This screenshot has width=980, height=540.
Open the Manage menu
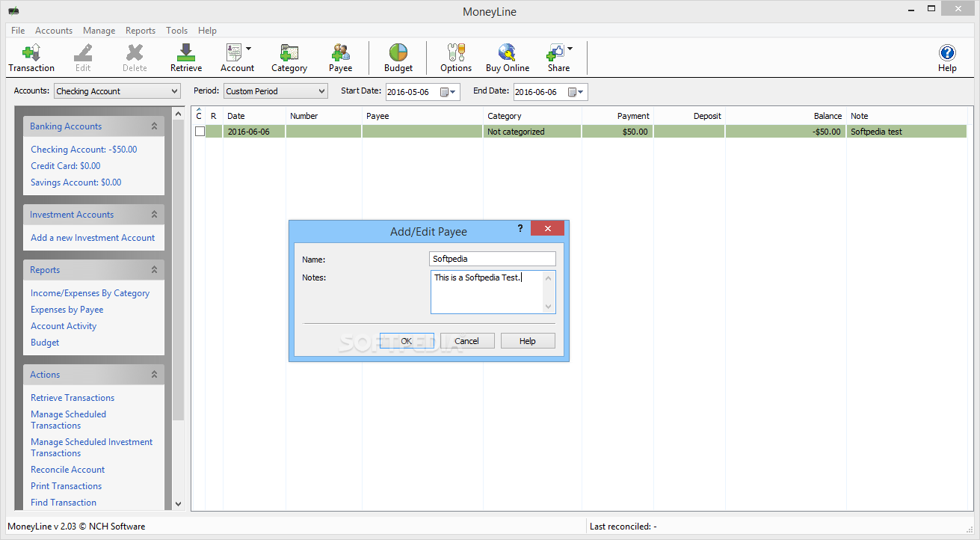99,31
